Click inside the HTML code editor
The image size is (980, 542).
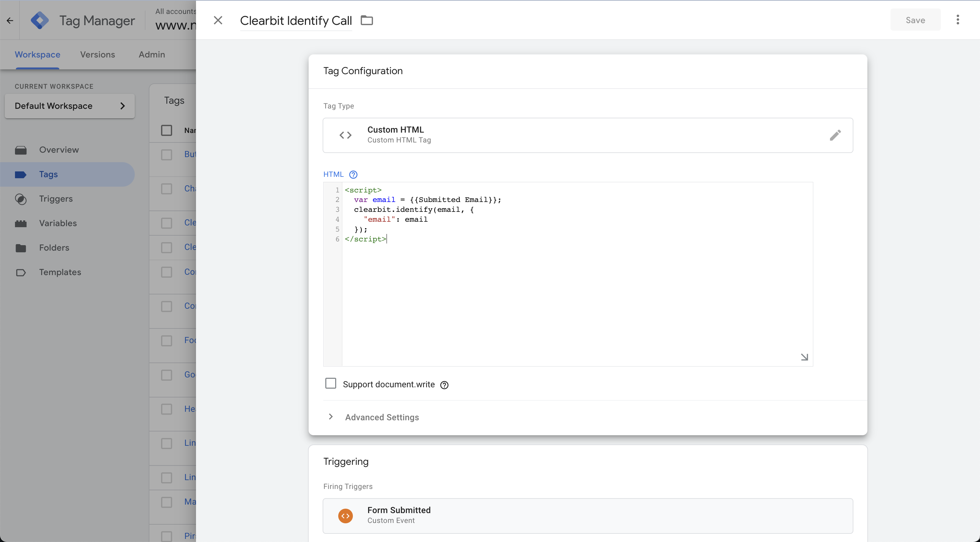(577, 274)
